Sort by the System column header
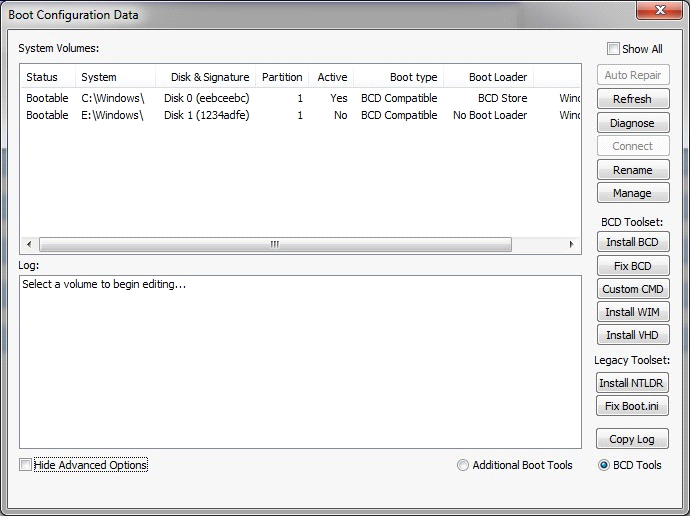 [115, 77]
